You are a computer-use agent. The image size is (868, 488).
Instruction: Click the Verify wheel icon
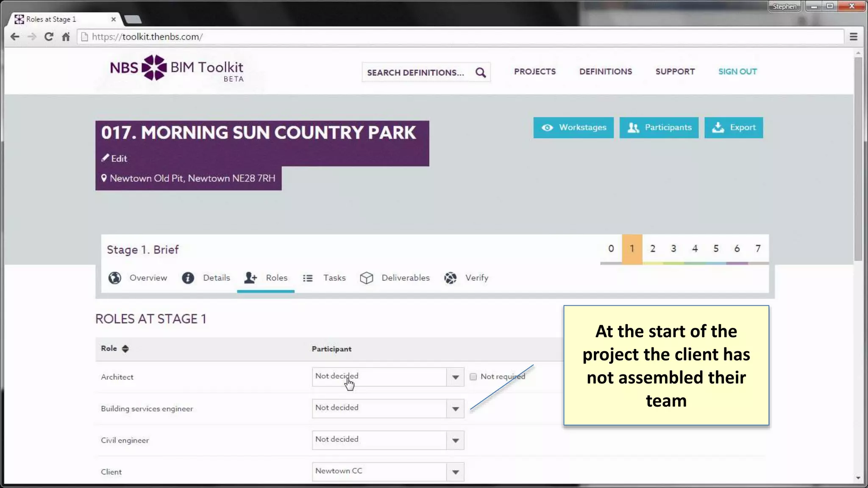point(450,278)
